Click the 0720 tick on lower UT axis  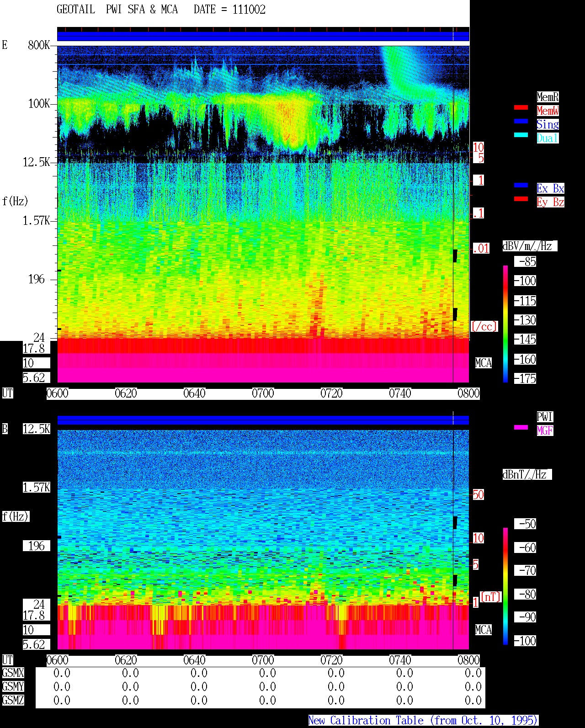click(331, 660)
